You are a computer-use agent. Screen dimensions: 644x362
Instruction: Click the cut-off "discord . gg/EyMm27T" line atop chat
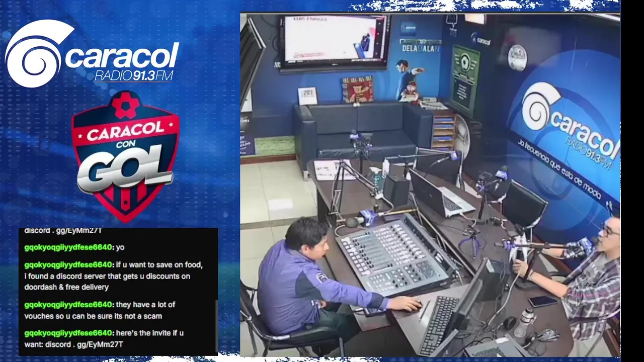coord(63,231)
